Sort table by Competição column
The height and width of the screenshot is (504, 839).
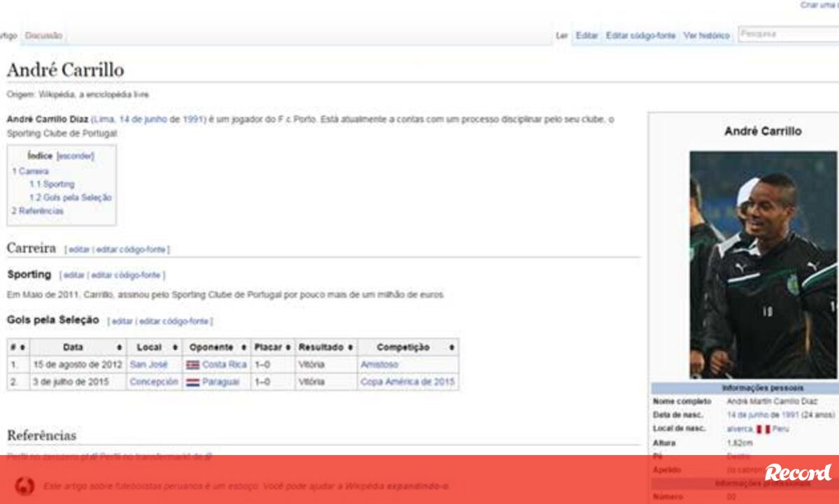click(452, 347)
